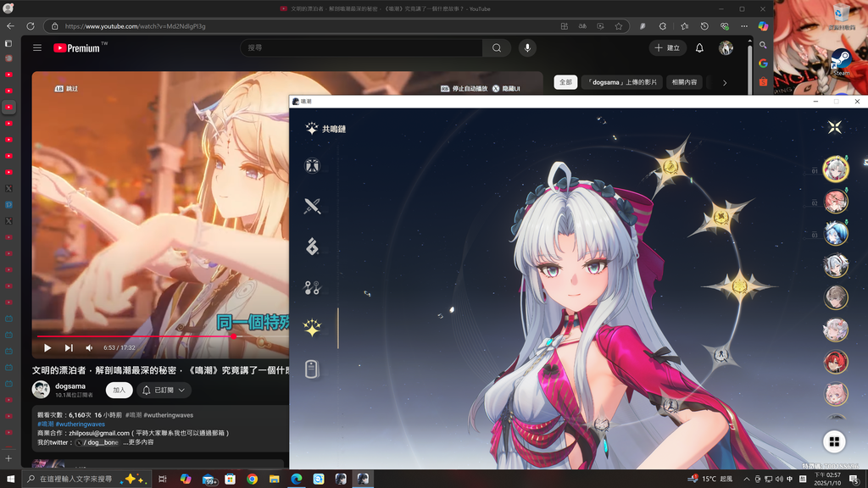868x488 pixels.
Task: Open the YouTube account avatar menu
Action: pos(726,48)
